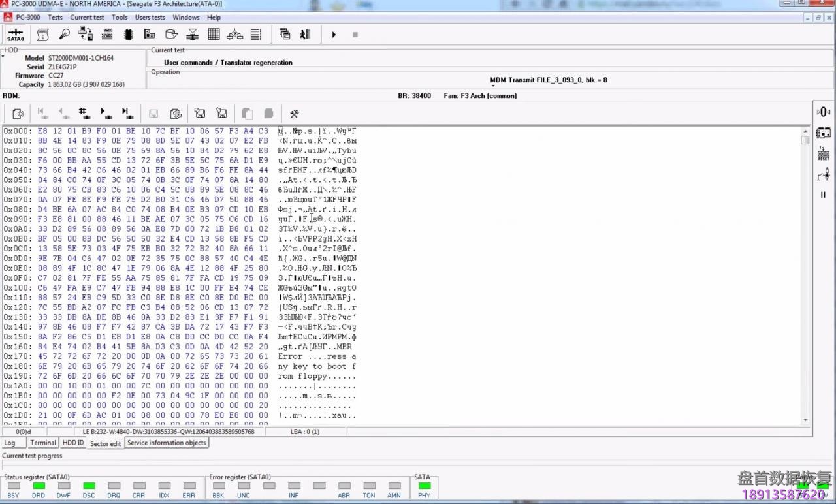Jump to first sector with navigation icon
This screenshot has height=504, width=836.
[x=42, y=113]
